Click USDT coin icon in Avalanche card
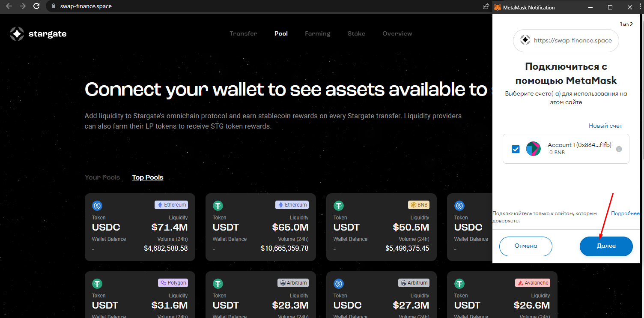 coord(459,283)
